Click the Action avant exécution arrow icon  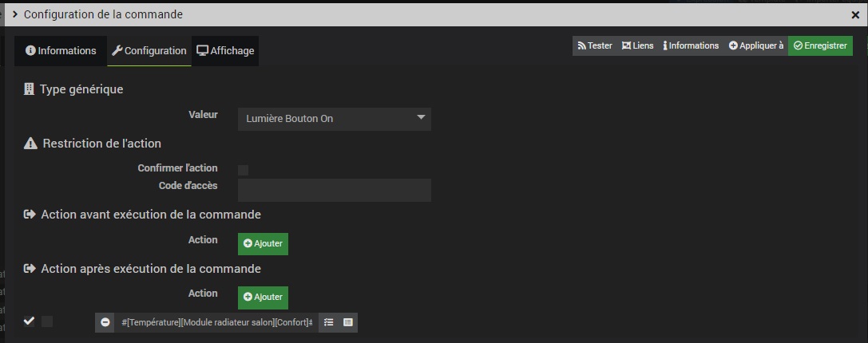(30, 214)
